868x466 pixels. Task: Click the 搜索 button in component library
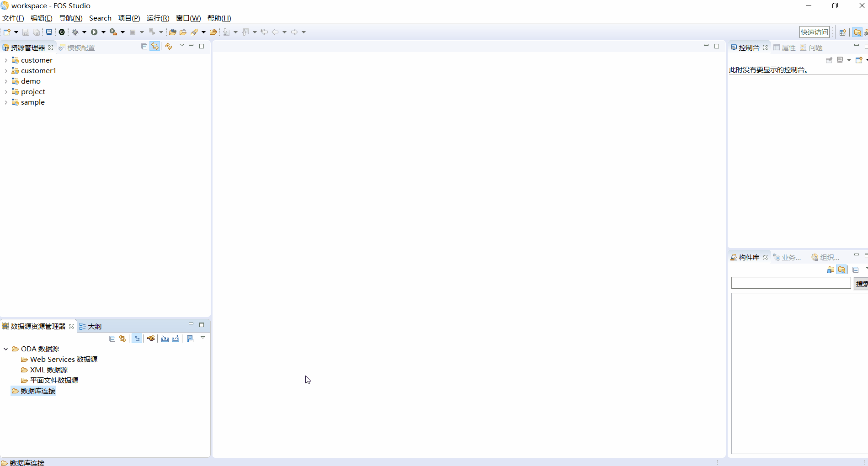tap(861, 284)
